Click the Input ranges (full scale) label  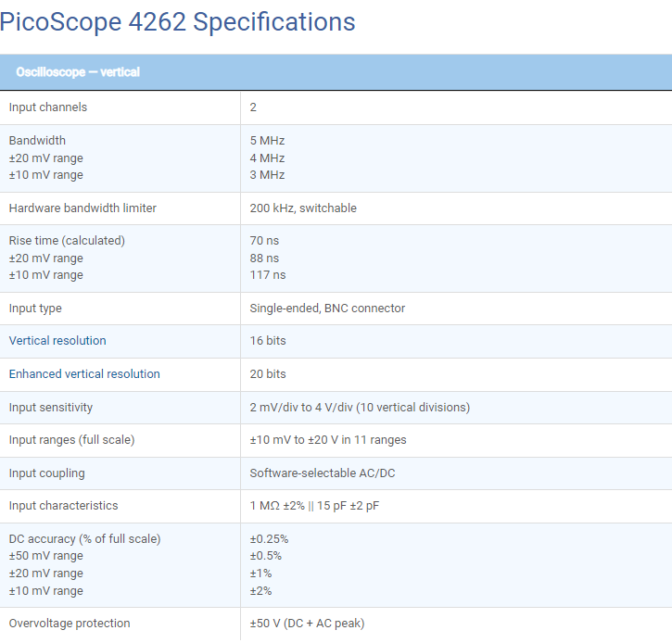click(71, 440)
